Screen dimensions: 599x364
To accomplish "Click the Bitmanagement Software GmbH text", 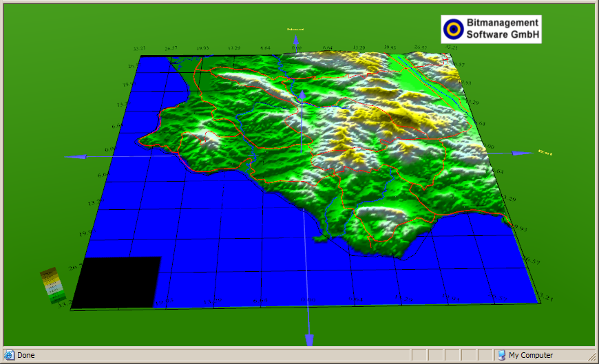I will tap(503, 29).
